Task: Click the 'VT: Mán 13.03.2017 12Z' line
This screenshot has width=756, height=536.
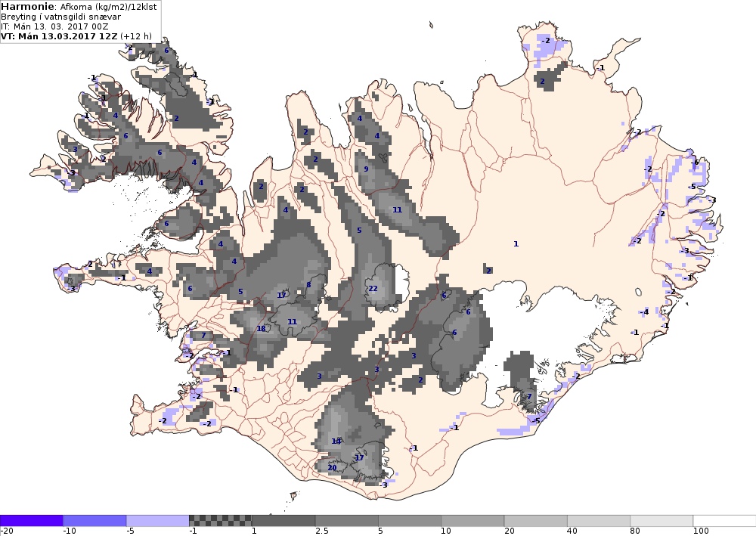Action: (59, 36)
